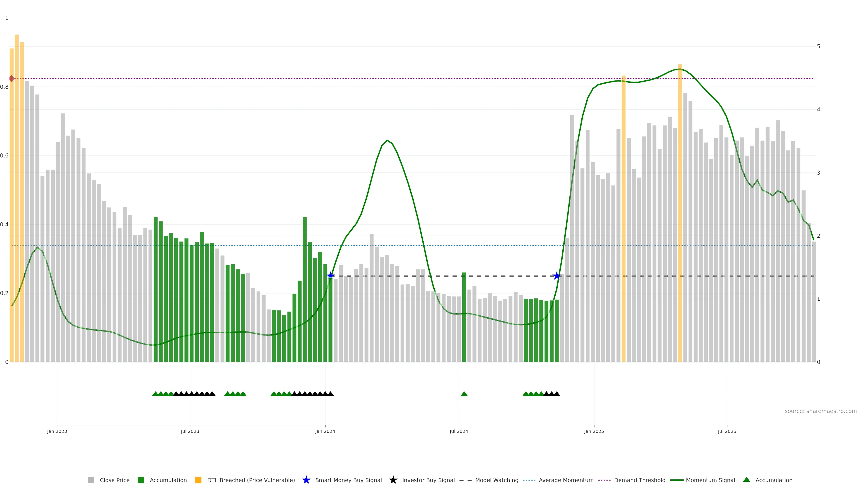Viewport: 868px width, 488px height.
Task: Click the blue Smart Money Buy Signal legend star
Action: tap(306, 480)
